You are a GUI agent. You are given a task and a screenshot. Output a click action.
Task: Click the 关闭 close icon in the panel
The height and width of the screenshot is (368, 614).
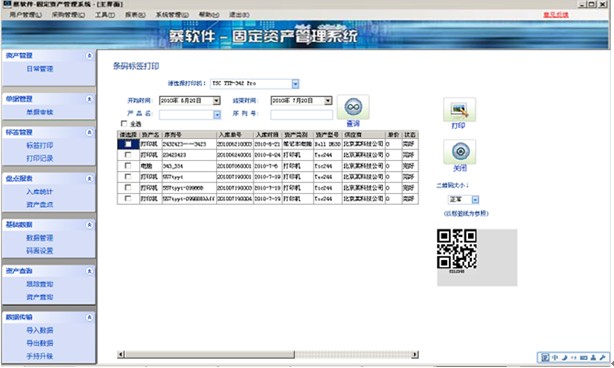tap(459, 152)
